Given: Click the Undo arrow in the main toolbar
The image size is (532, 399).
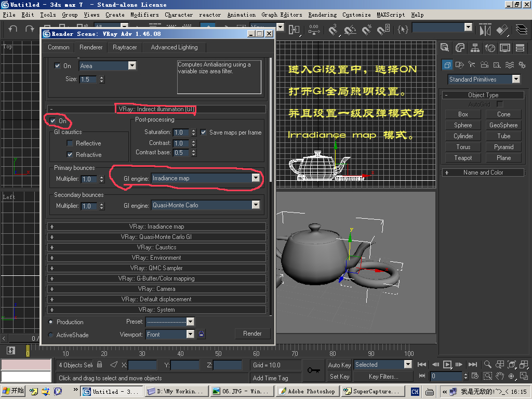Looking at the screenshot, I should 12,29.
